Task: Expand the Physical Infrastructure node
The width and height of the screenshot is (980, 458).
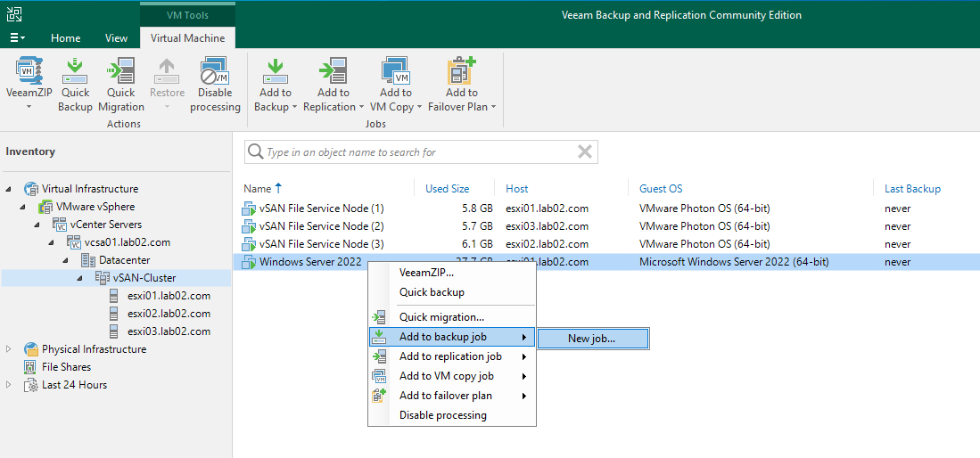Action: click(9, 348)
